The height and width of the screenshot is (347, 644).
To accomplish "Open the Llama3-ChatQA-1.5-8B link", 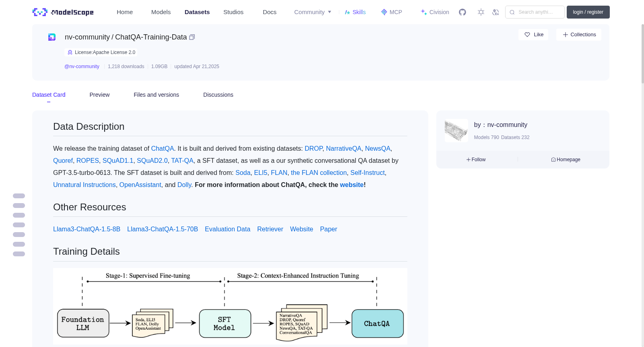I will pos(87,229).
